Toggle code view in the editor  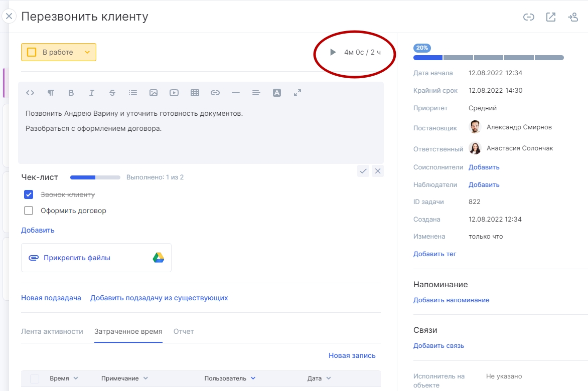pos(30,93)
